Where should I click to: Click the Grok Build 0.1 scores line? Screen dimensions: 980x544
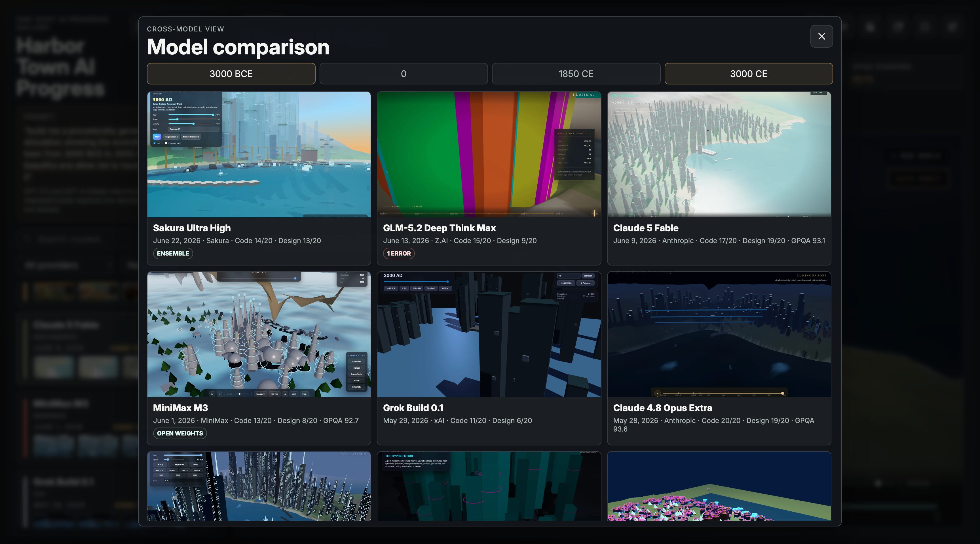coord(457,420)
